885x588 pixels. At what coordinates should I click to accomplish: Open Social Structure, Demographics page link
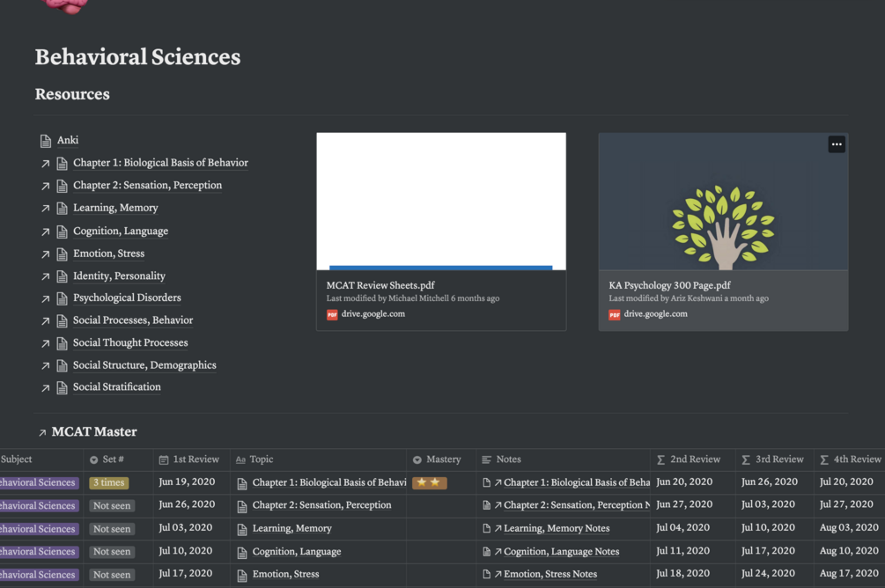coord(144,365)
